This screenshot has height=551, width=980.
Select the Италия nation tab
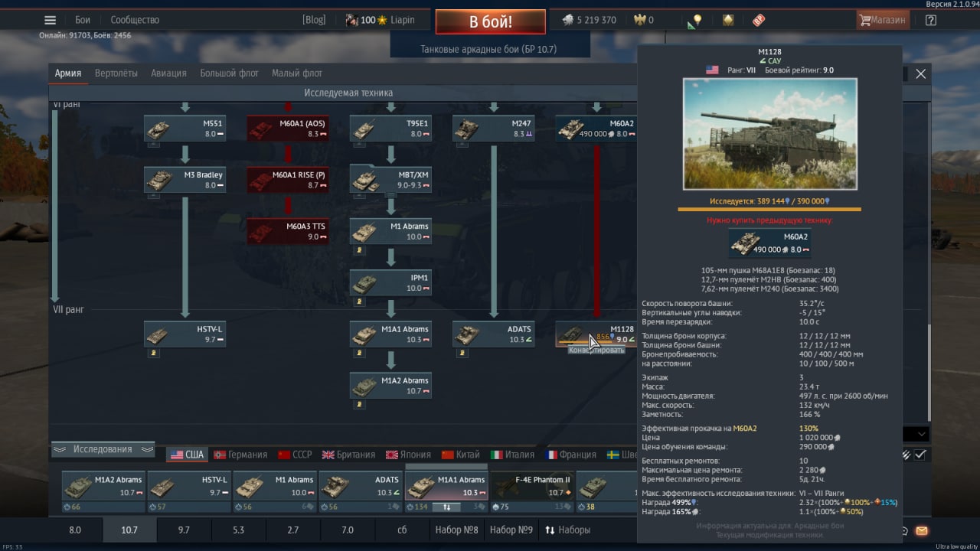click(x=512, y=455)
